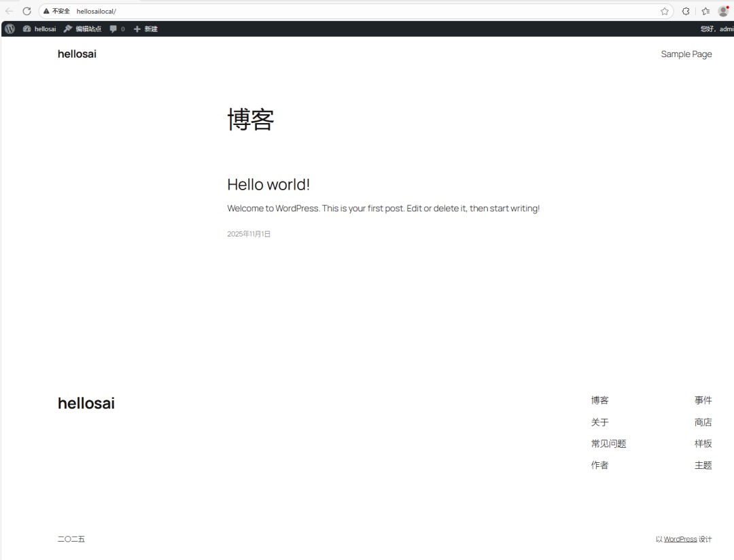Open the footer 常见问题 link

point(608,444)
